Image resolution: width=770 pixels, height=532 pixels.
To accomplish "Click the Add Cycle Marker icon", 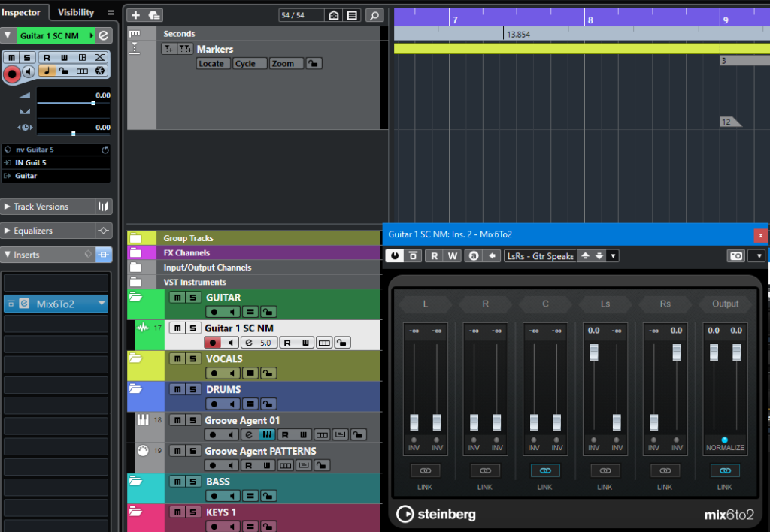I will (x=185, y=49).
